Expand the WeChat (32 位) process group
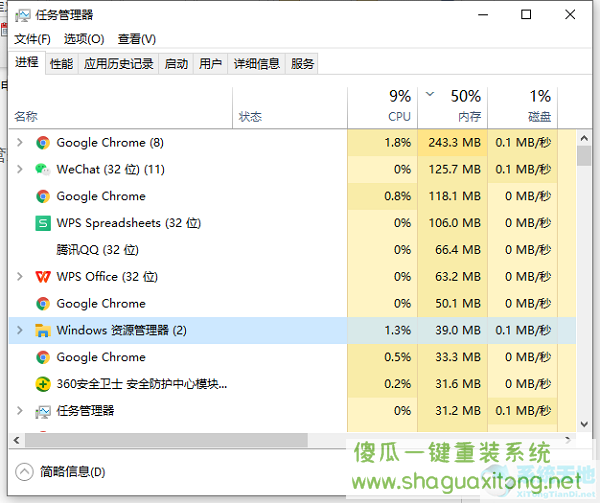This screenshot has height=503, width=600. coord(20,169)
